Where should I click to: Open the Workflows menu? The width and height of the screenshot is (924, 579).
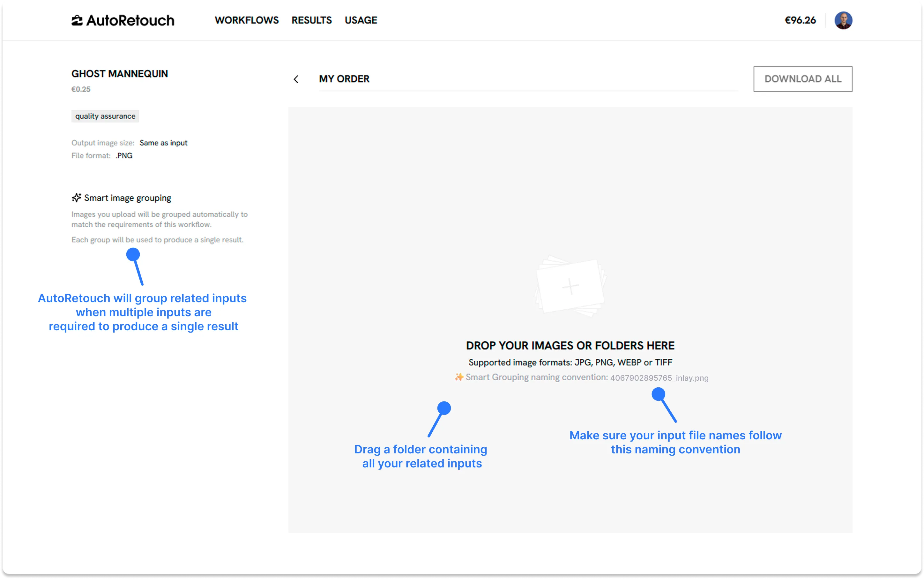(247, 20)
